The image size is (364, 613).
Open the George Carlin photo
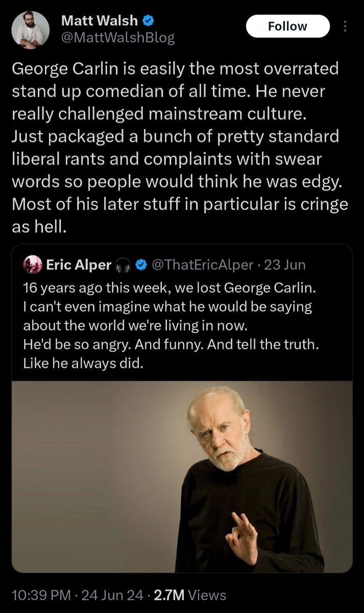(182, 476)
